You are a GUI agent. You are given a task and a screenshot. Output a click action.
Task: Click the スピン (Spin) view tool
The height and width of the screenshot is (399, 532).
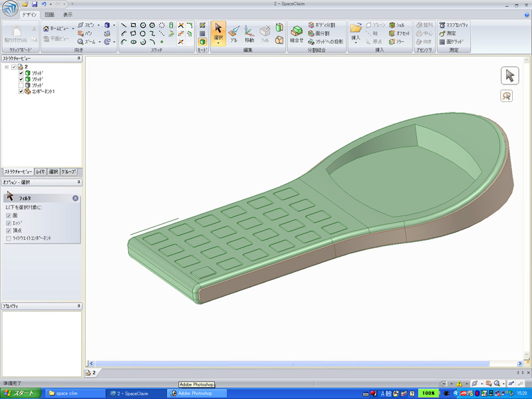pos(85,25)
